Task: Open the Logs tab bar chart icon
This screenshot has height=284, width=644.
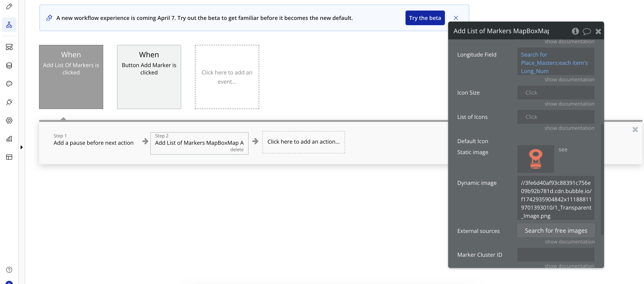Action: click(9, 139)
